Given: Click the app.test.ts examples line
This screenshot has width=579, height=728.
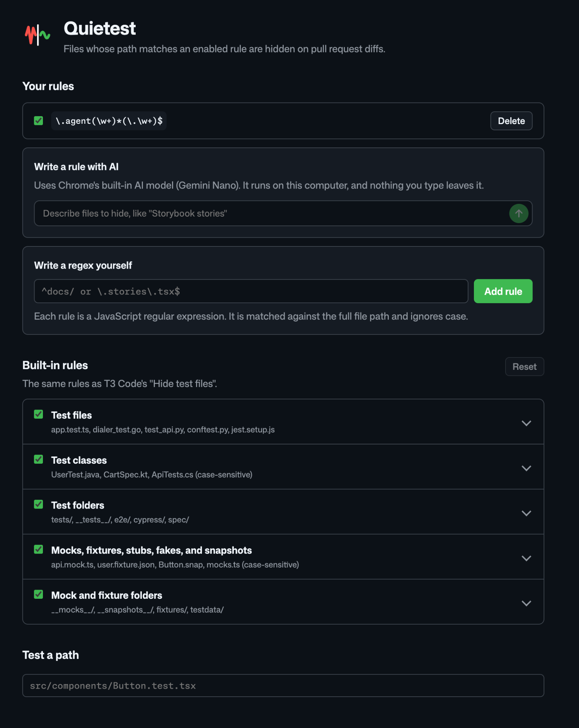Looking at the screenshot, I should tap(163, 430).
